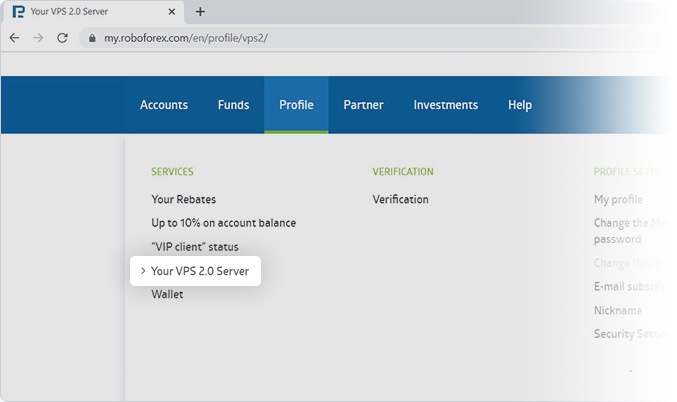Open the Help menu
Viewport: 677px width, 402px height.
click(x=519, y=105)
